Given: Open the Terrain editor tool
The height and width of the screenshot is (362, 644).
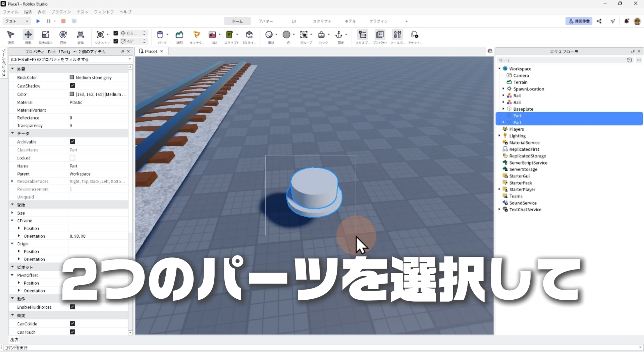Looking at the screenshot, I should click(x=179, y=35).
